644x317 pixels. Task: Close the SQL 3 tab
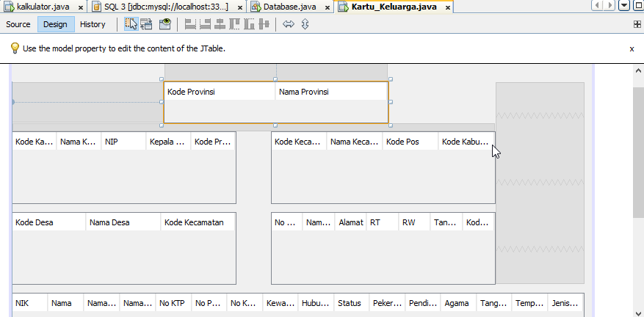point(240,7)
